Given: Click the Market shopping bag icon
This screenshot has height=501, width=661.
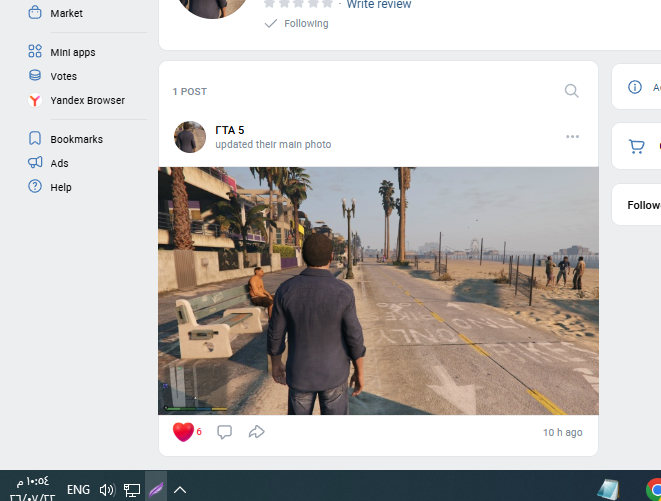Looking at the screenshot, I should point(35,12).
